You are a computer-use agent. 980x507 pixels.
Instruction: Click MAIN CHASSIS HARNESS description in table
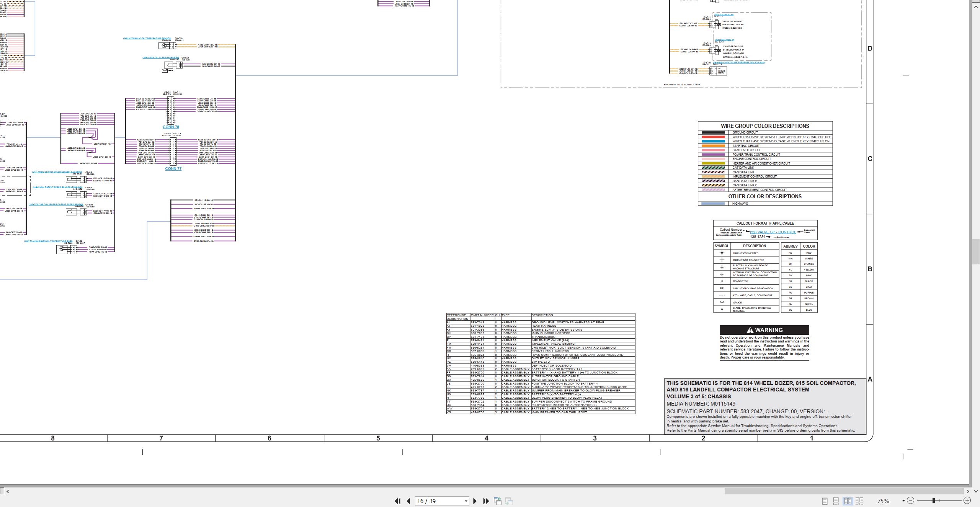click(x=550, y=333)
